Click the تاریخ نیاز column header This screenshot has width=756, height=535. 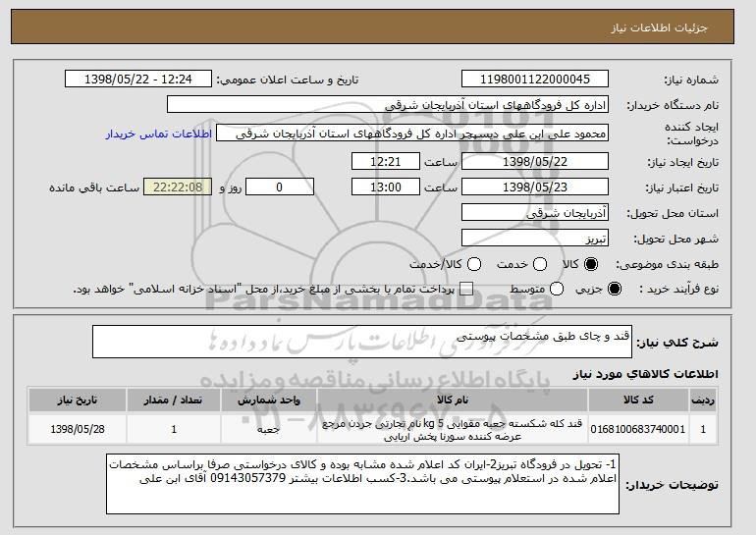click(x=78, y=401)
